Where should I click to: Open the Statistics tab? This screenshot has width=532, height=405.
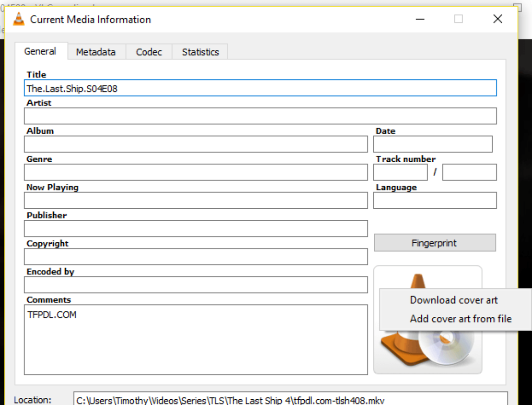coord(200,52)
